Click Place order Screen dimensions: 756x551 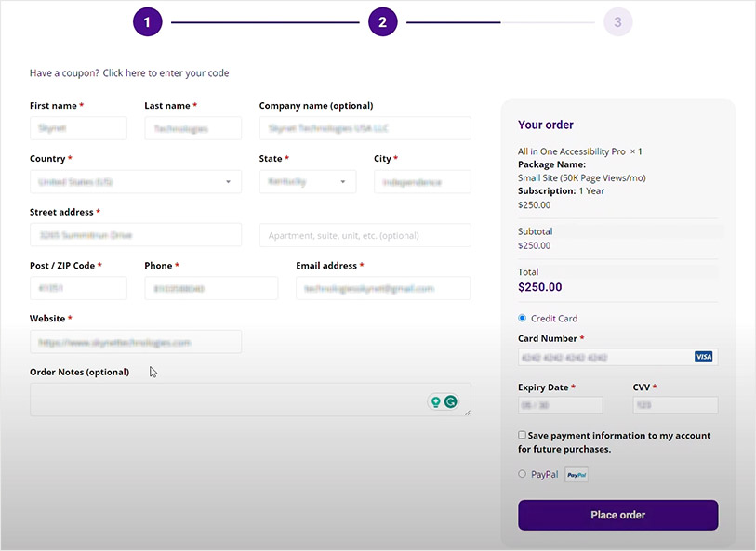617,515
